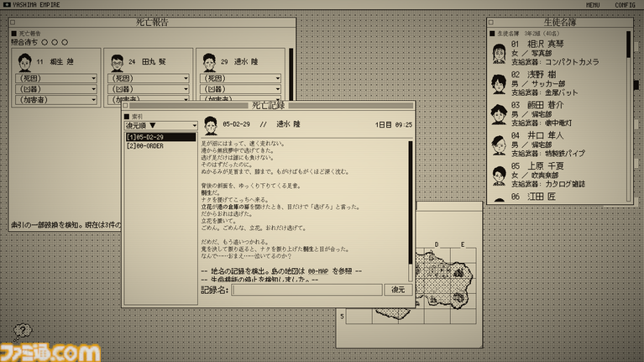This screenshot has height=362, width=644.
Task: Click the timestamp 1日目 09:25
Action: pos(394,124)
